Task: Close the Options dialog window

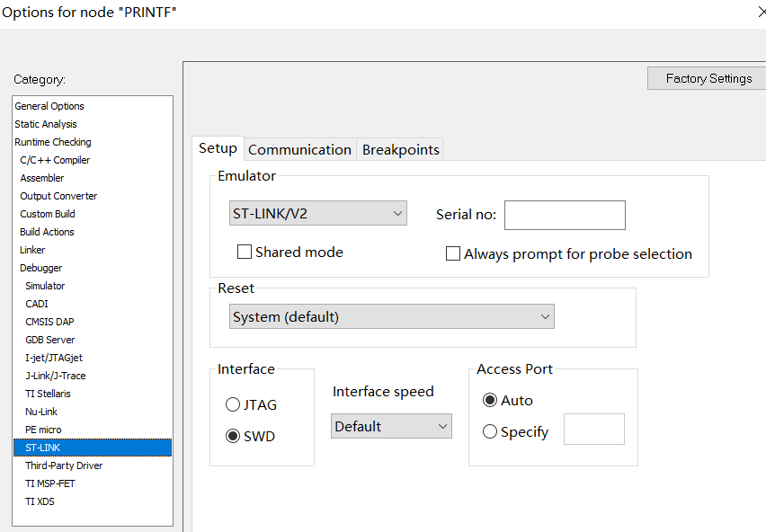Action: click(x=762, y=12)
